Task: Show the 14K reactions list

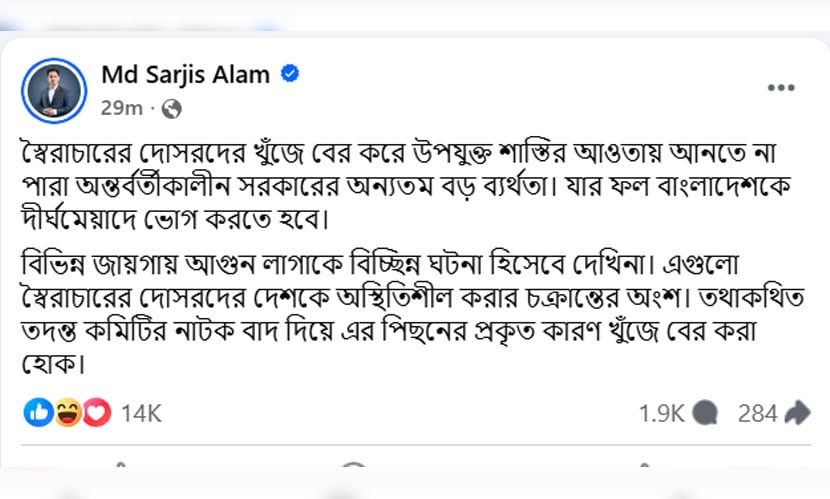Action: coord(141,412)
